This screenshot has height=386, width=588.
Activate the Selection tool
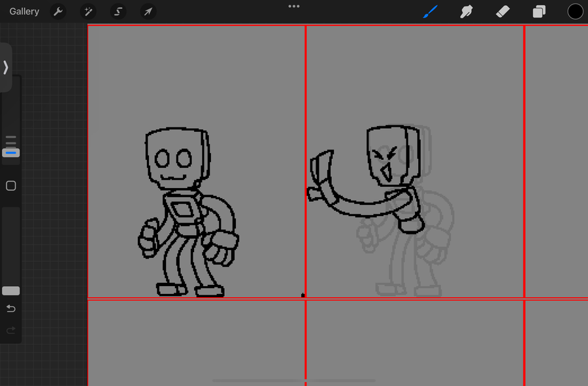point(118,12)
